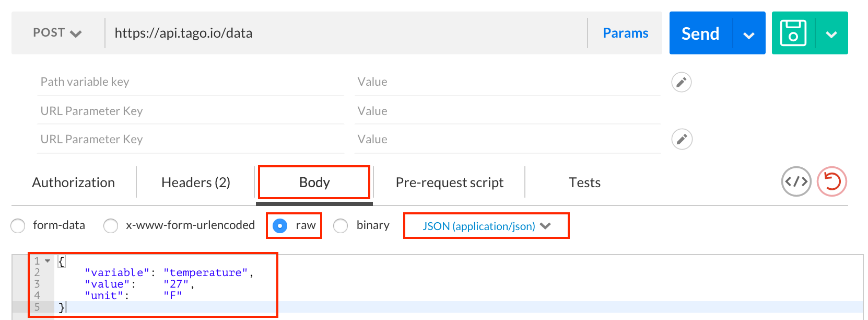Select the x-www-form-urlencoded radio option
868x320 pixels.
(x=111, y=226)
